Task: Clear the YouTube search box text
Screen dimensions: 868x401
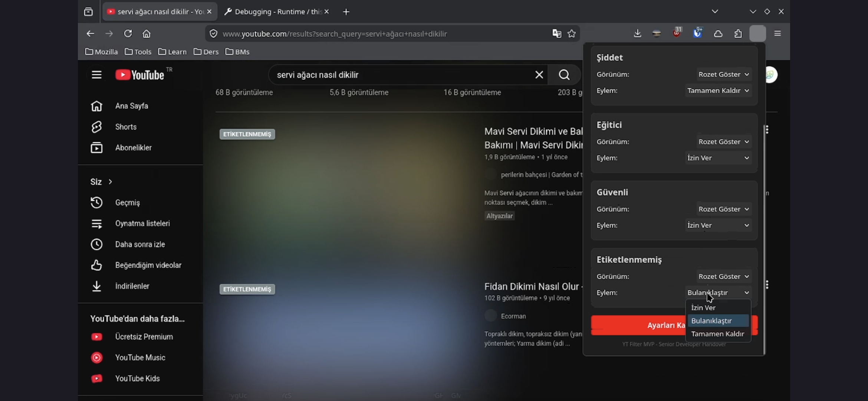Action: 539,75
